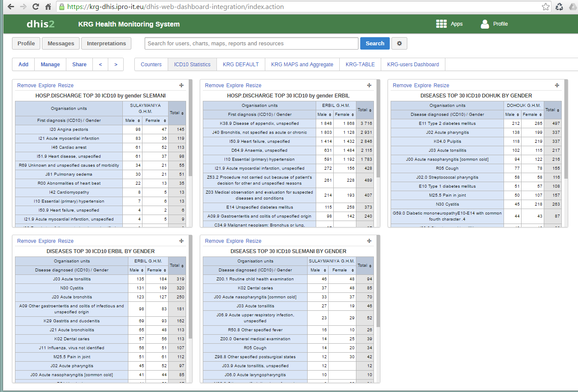Focus the users, charts, maps search field

click(x=252, y=44)
